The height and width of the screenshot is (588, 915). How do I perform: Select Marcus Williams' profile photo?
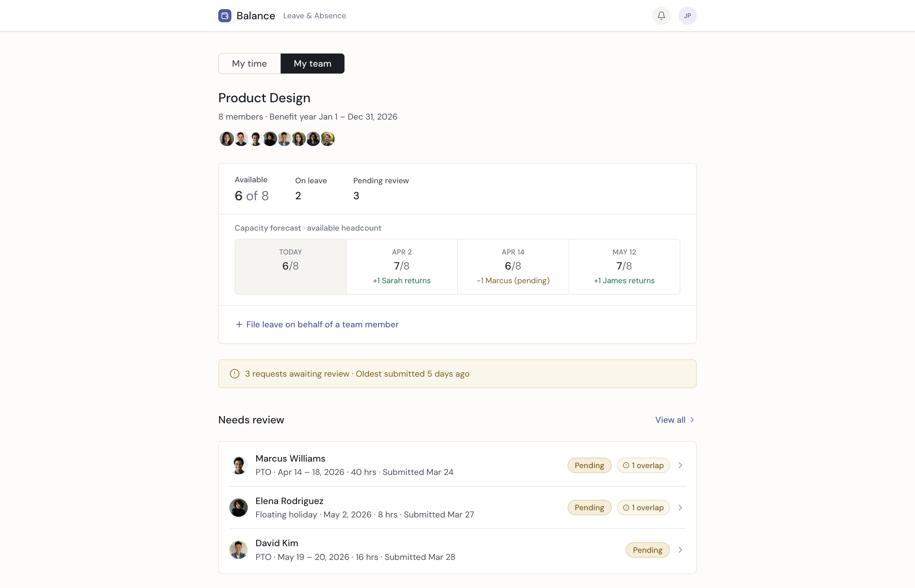click(x=238, y=465)
